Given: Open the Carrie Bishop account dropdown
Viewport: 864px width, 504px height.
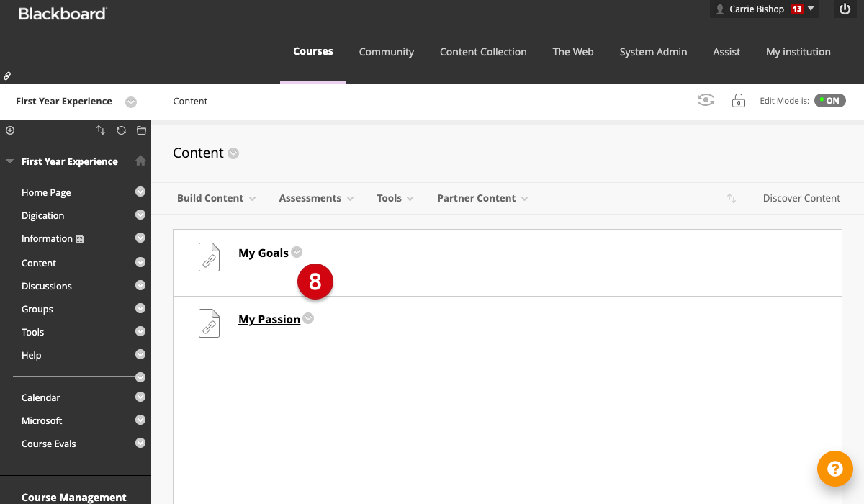Looking at the screenshot, I should 764,9.
